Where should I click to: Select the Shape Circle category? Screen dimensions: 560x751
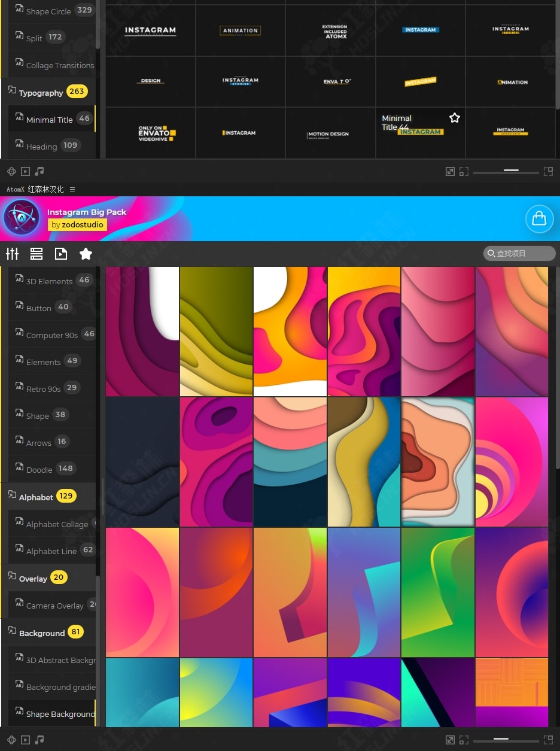coord(52,11)
